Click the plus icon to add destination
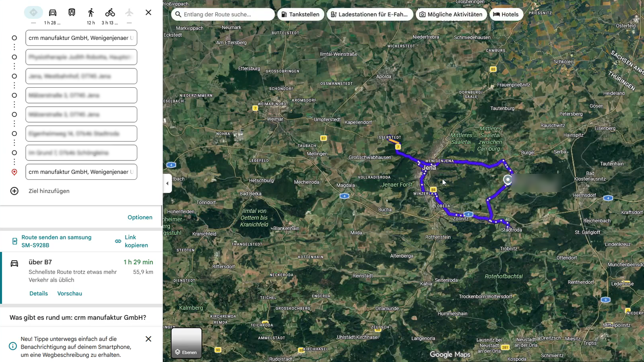The image size is (644, 362). pyautogui.click(x=14, y=191)
